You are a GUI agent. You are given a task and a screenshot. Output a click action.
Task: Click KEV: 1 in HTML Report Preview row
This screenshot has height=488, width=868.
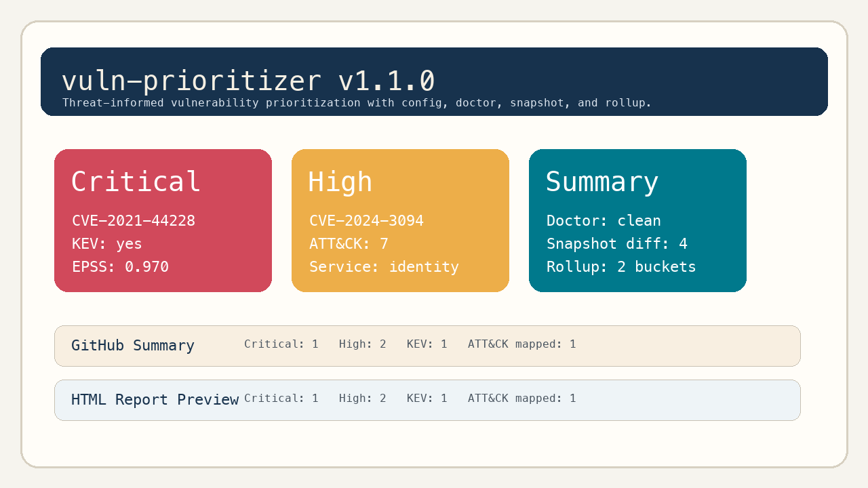coord(427,399)
